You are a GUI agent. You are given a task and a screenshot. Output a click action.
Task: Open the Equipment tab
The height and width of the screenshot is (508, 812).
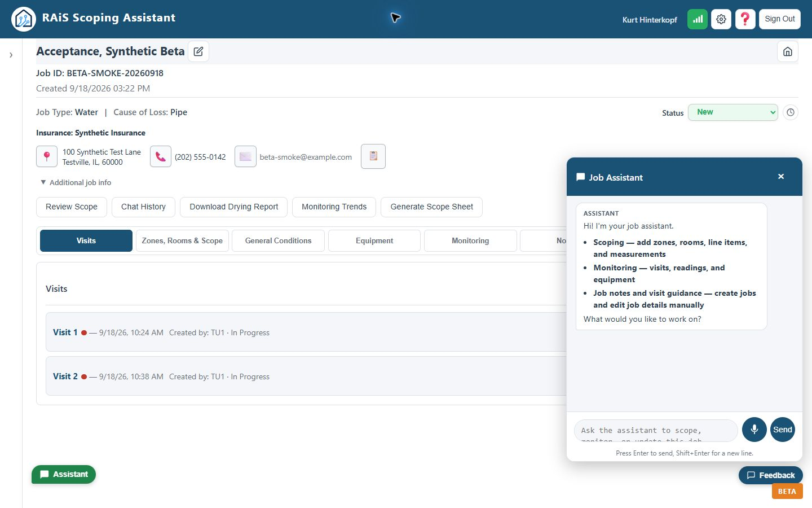point(374,240)
